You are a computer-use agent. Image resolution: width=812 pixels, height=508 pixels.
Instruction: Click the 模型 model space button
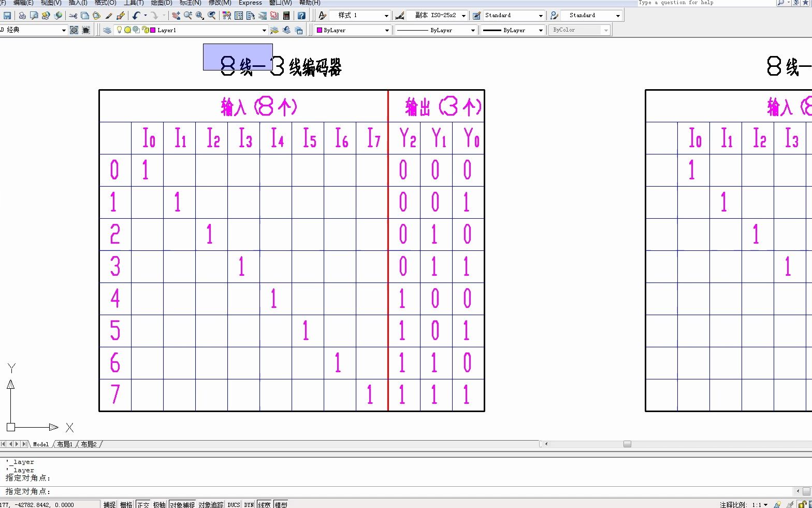point(281,504)
